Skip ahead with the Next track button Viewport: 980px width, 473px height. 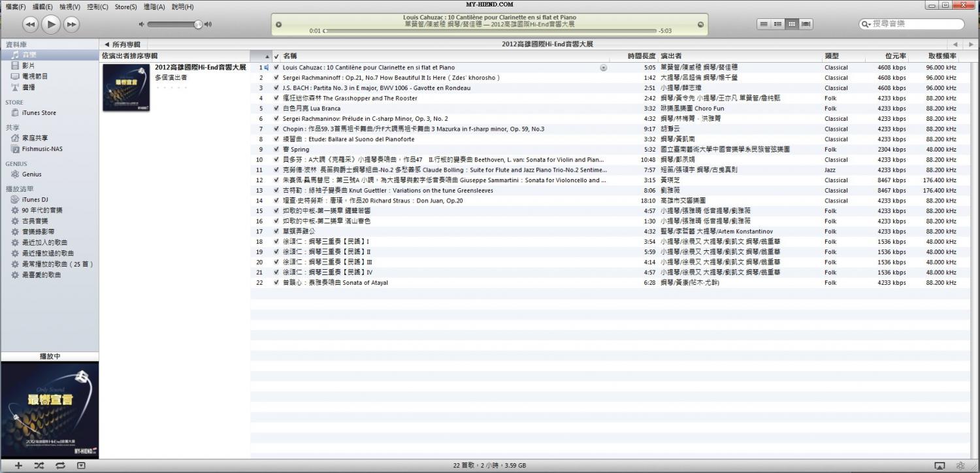tap(71, 25)
